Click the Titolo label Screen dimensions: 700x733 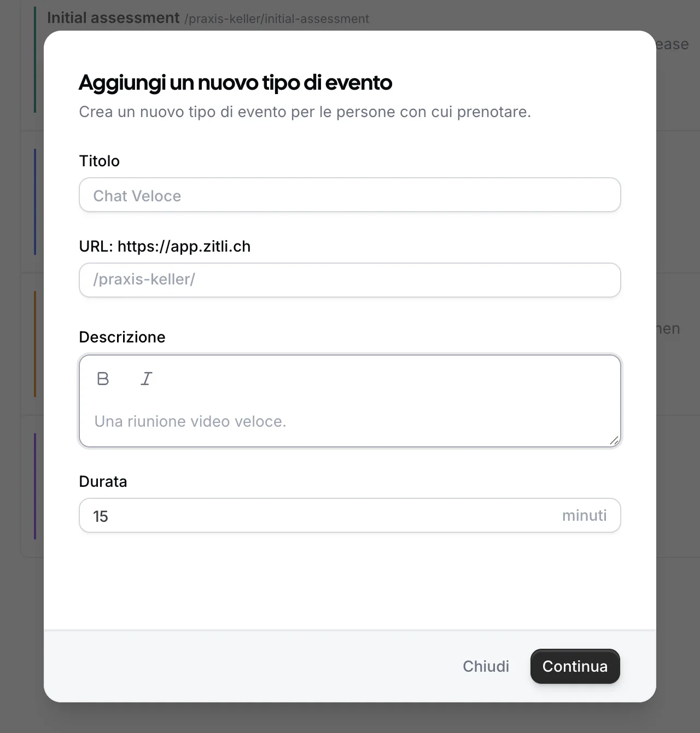point(100,161)
